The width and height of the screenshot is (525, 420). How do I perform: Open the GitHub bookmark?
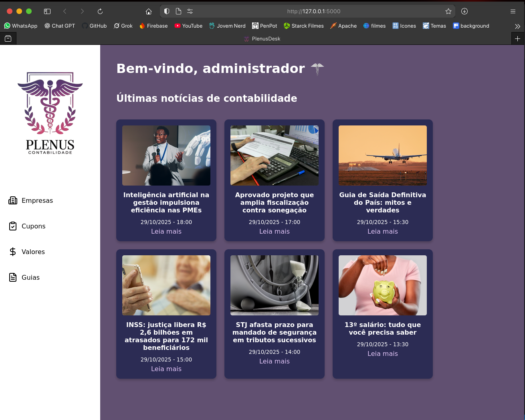click(x=94, y=26)
